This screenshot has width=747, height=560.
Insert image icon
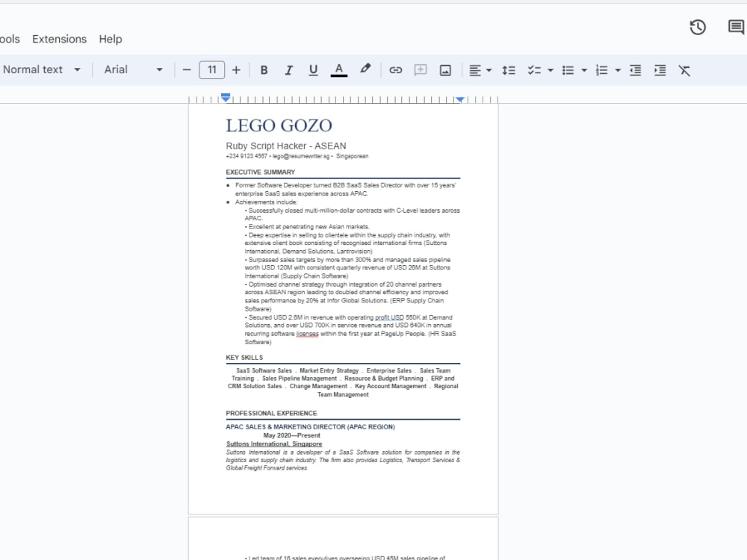tap(445, 70)
